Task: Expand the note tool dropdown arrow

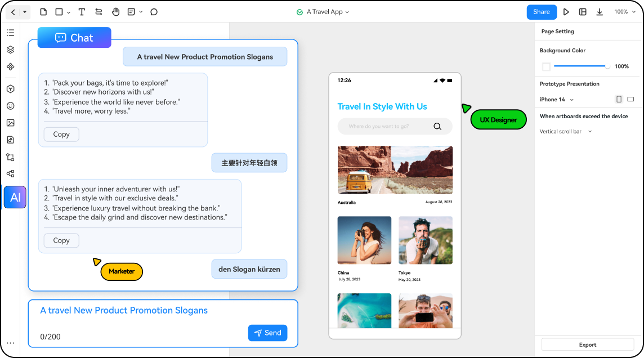Action: 141,12
